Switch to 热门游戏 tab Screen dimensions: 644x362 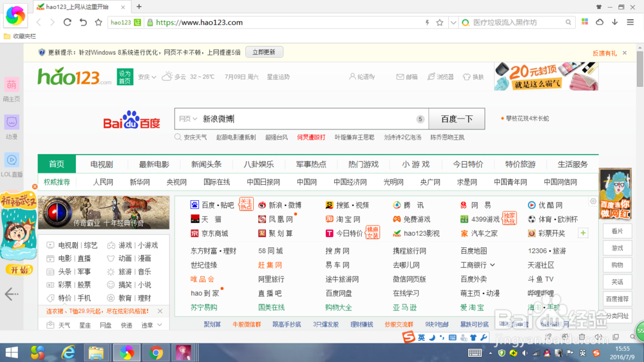click(x=363, y=164)
